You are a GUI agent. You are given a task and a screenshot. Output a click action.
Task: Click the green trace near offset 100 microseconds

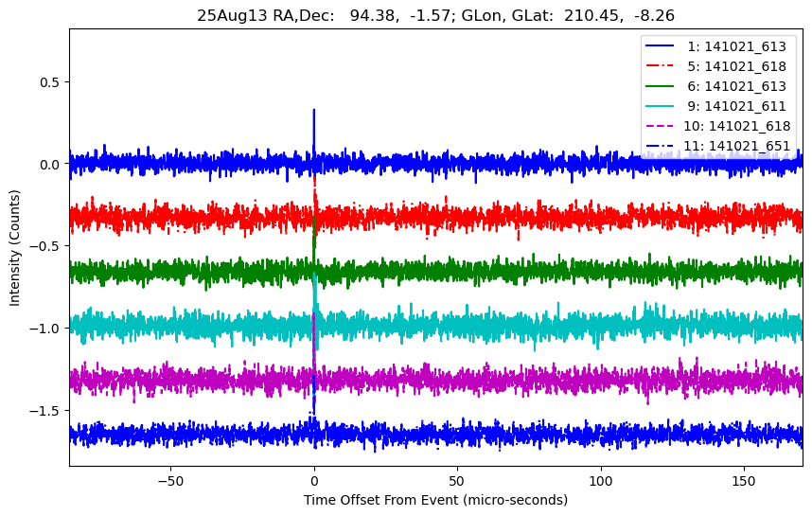click(x=601, y=271)
